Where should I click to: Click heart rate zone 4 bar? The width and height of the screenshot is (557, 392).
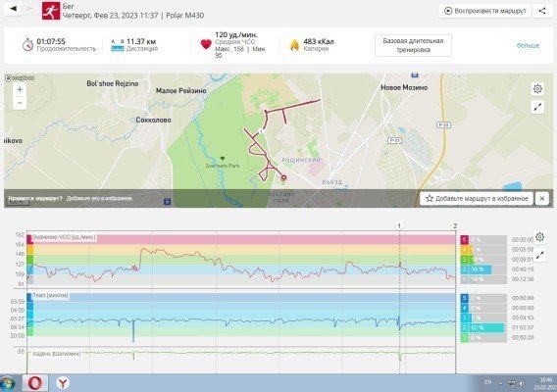click(x=483, y=250)
